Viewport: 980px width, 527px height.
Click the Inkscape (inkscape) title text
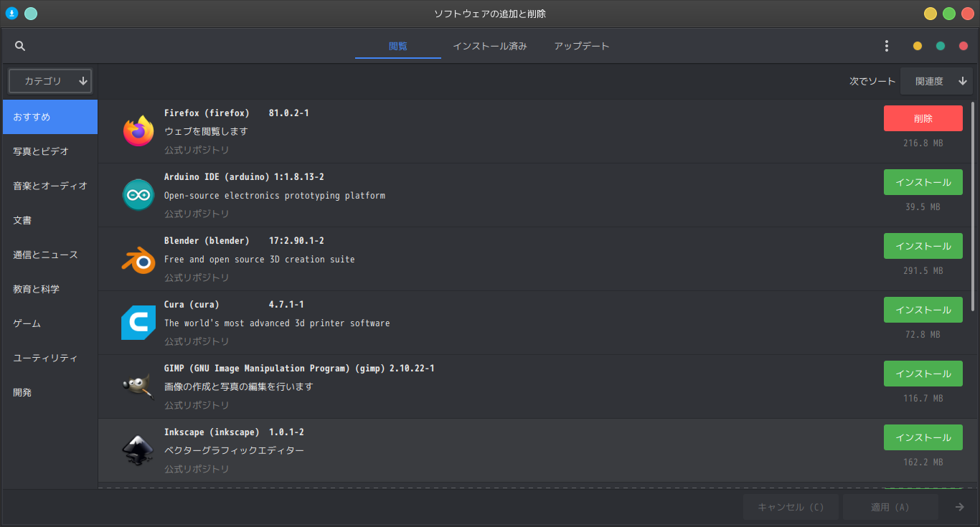212,432
